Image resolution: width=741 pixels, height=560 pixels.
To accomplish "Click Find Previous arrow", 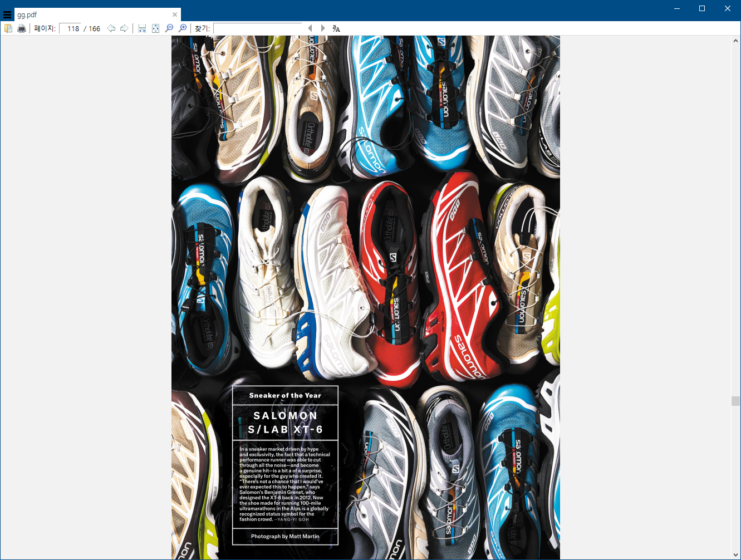I will [x=310, y=28].
